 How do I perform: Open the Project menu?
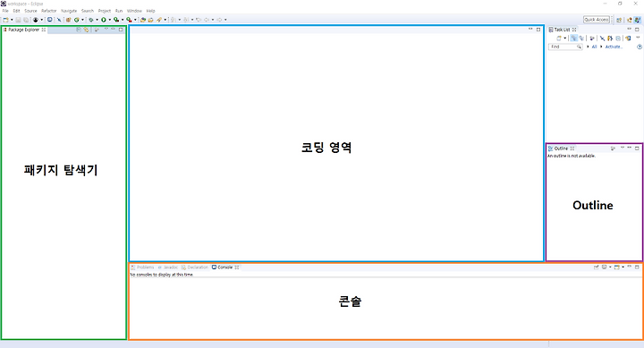tap(105, 11)
